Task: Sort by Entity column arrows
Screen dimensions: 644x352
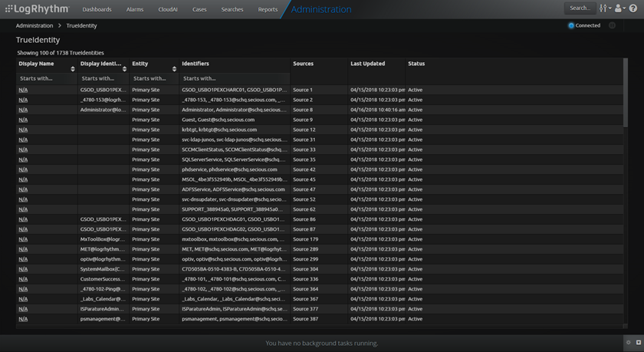Action: click(173, 69)
